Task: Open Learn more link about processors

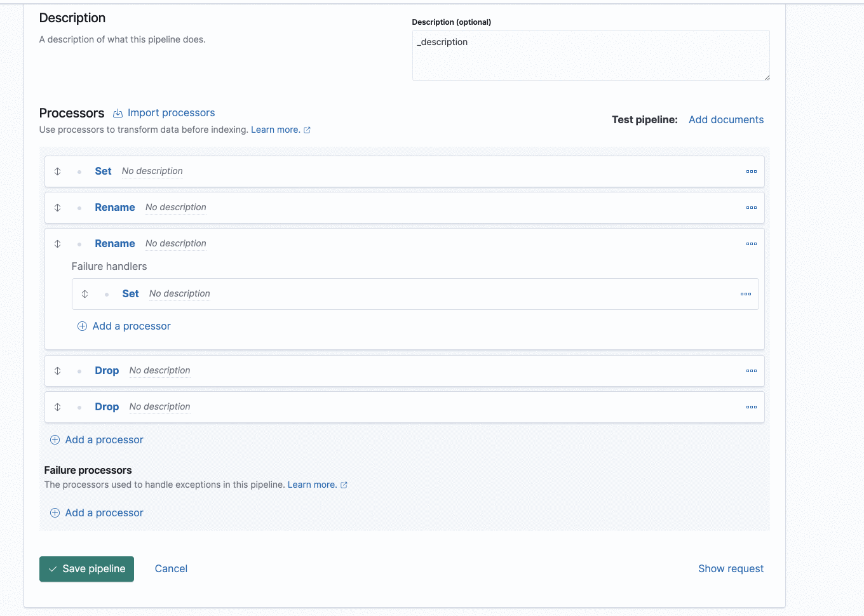Action: click(275, 130)
